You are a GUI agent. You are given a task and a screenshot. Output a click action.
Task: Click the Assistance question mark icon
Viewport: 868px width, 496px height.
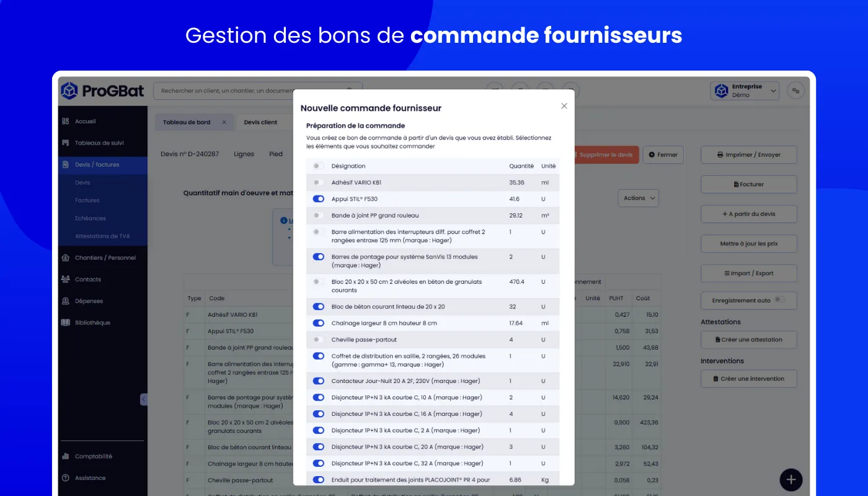[x=66, y=478]
